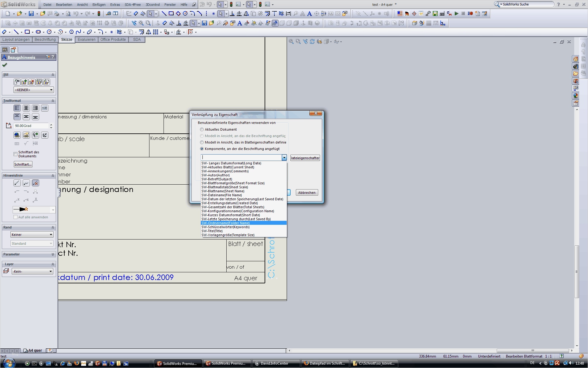Select the bent leader line style icon

(x=26, y=183)
